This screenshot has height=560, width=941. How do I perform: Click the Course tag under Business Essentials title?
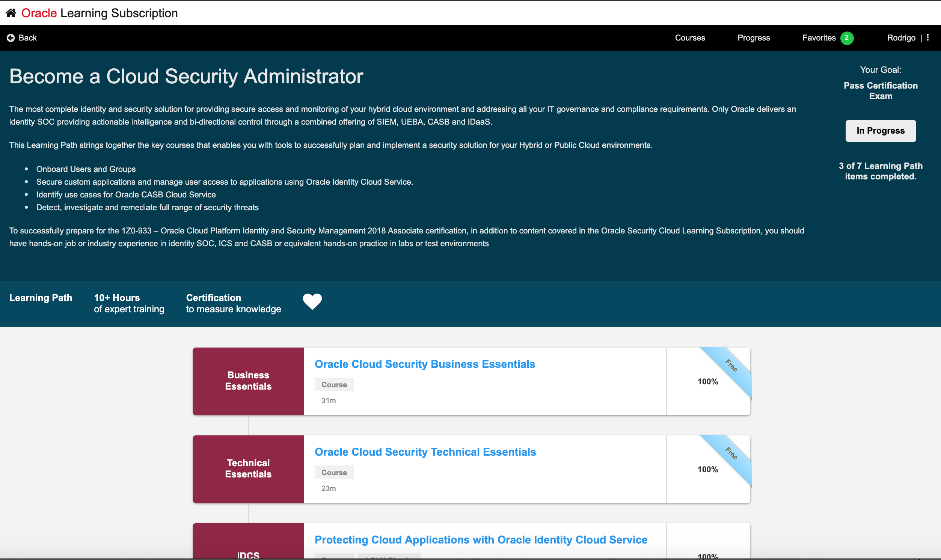[x=334, y=384]
